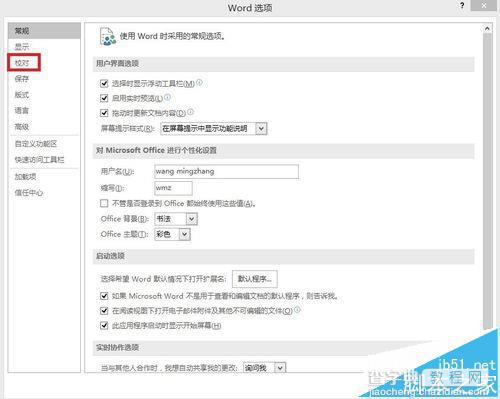Toggle open email attachments in reading view checkbox
This screenshot has height=399, width=500.
(104, 311)
